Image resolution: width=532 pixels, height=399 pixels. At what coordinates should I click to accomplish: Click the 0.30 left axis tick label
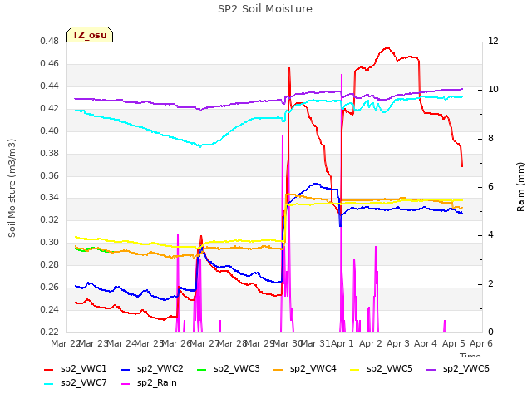click(50, 242)
